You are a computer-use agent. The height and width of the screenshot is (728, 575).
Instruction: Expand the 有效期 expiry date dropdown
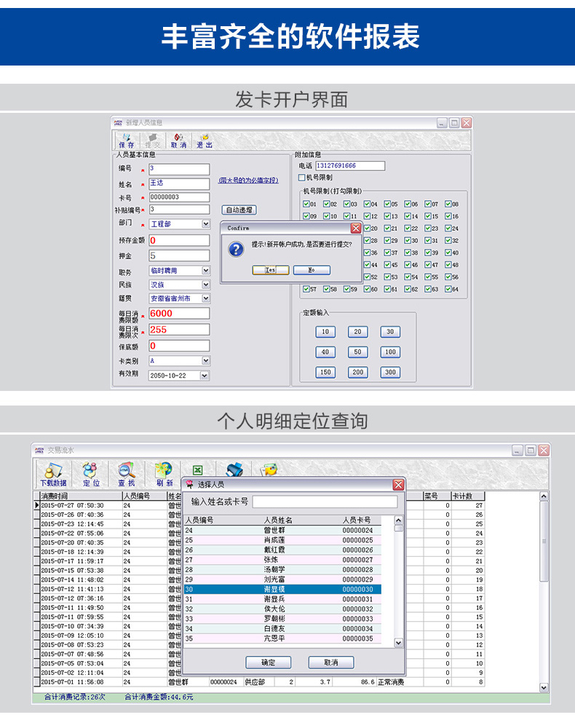205,376
